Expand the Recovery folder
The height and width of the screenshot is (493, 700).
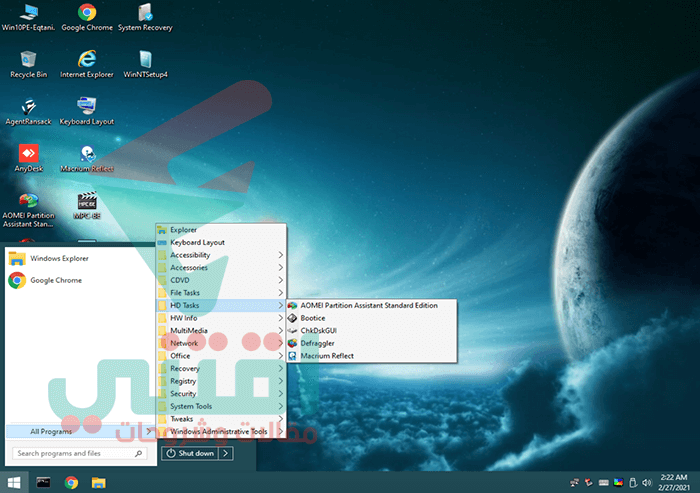(x=221, y=368)
